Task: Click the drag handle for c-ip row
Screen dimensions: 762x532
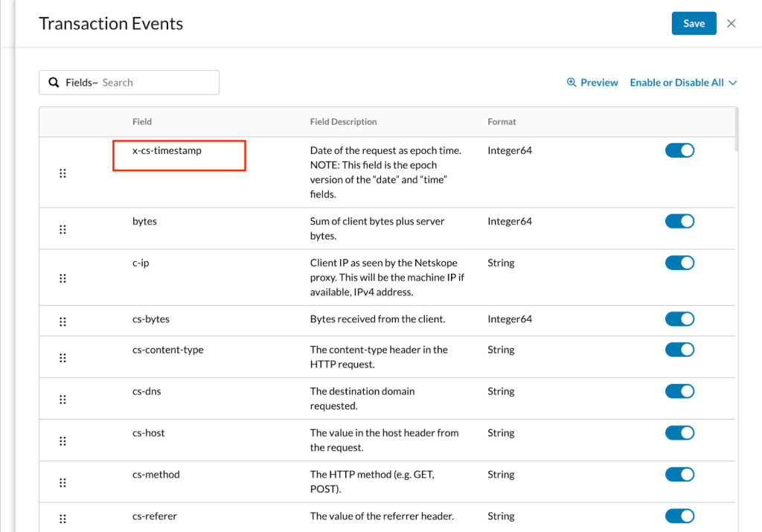Action: (x=63, y=278)
